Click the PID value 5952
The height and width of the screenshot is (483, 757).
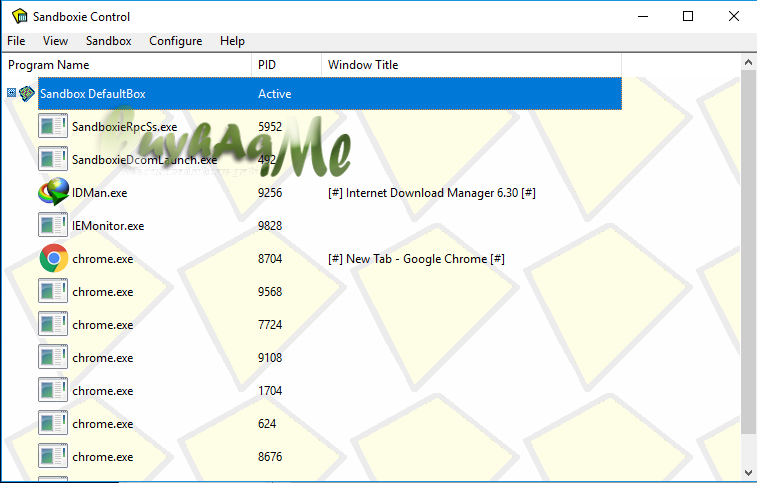(270, 127)
